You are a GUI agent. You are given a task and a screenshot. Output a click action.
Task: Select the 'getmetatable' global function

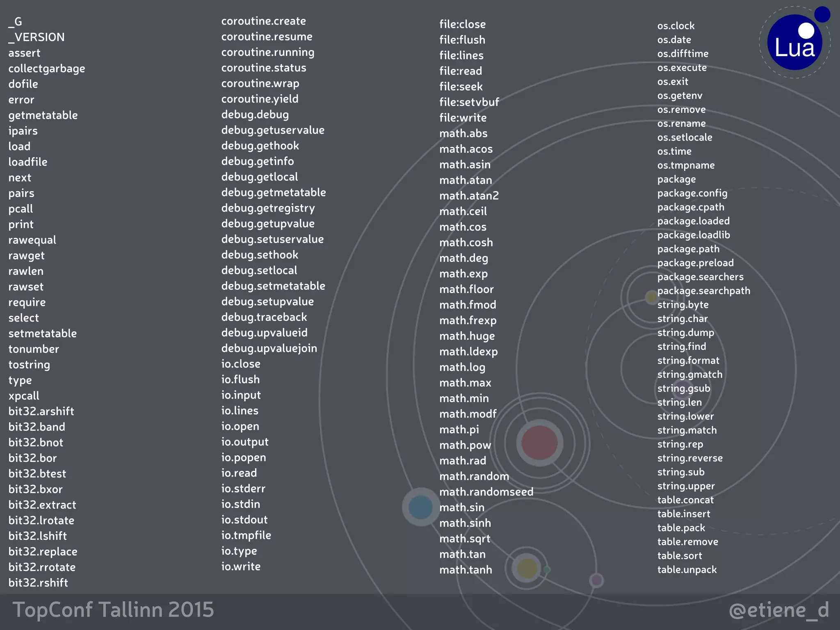pos(43,115)
